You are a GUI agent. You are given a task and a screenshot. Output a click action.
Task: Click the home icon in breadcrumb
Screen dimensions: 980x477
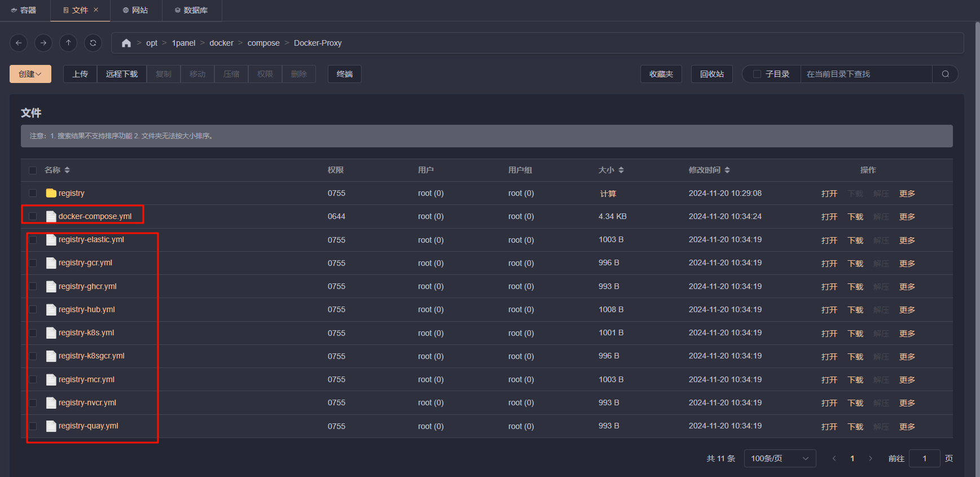pos(126,43)
